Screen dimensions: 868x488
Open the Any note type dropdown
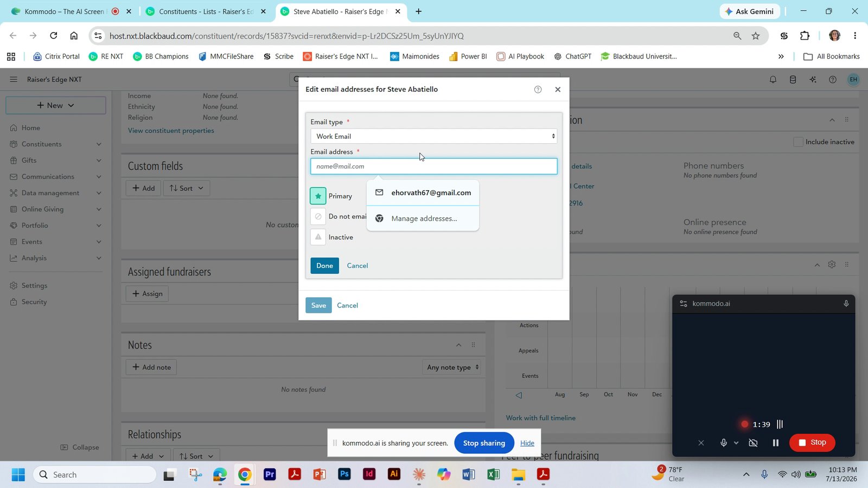tap(453, 367)
